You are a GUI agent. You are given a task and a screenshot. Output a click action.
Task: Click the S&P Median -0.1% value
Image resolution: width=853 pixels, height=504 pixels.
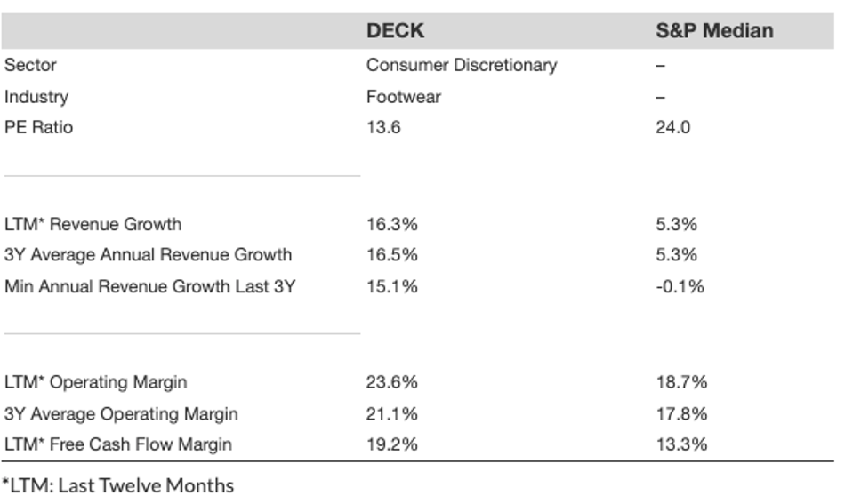click(x=680, y=286)
